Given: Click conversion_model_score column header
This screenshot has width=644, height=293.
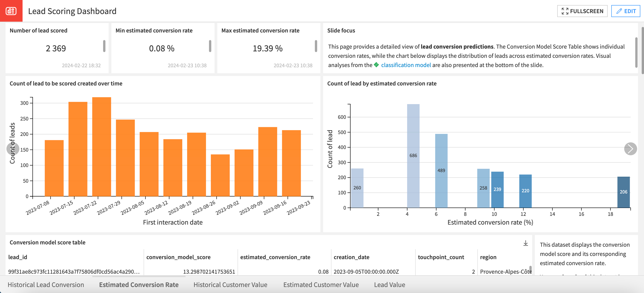Looking at the screenshot, I should click(178, 257).
